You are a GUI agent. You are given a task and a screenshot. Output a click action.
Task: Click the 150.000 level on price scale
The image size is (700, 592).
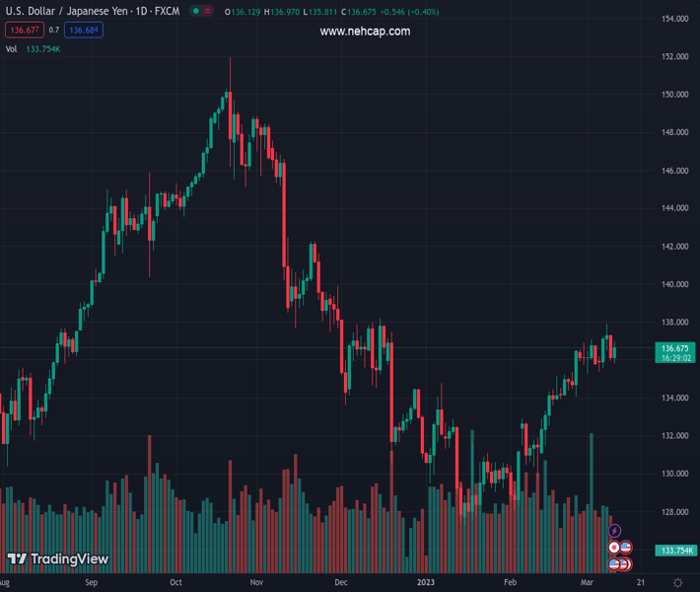pyautogui.click(x=674, y=95)
